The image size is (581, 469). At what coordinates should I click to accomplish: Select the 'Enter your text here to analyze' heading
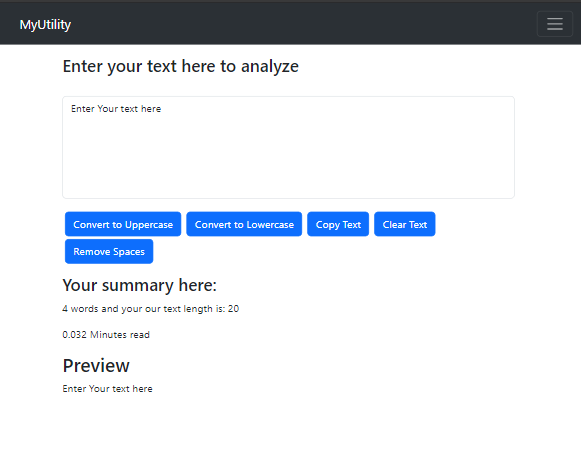click(x=180, y=66)
